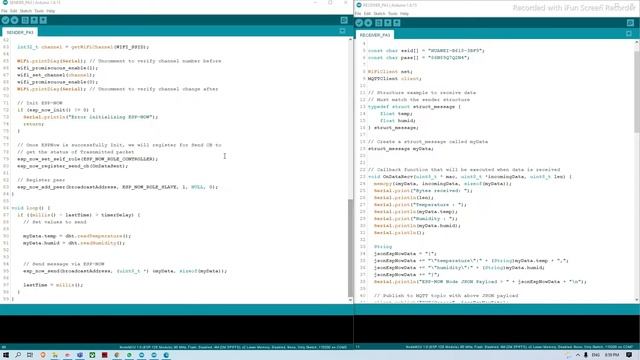
Task: Click scroll-up arrow in SENDER editor
Action: (350, 39)
